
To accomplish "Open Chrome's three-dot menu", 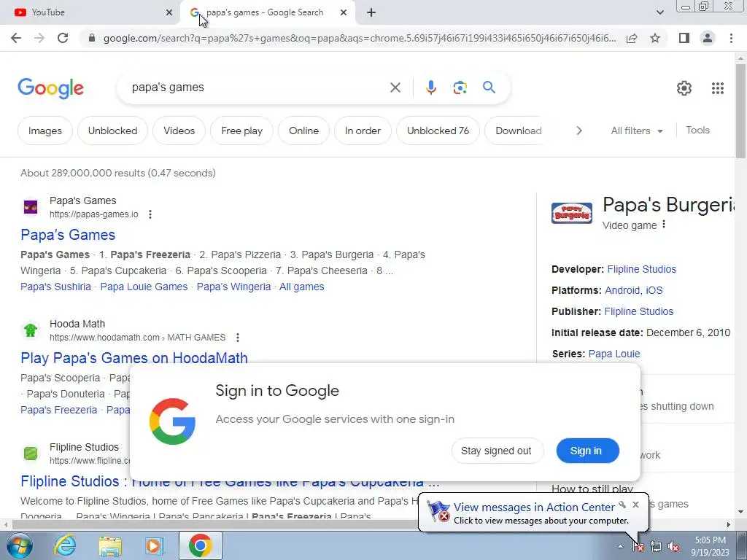I will (x=731, y=38).
